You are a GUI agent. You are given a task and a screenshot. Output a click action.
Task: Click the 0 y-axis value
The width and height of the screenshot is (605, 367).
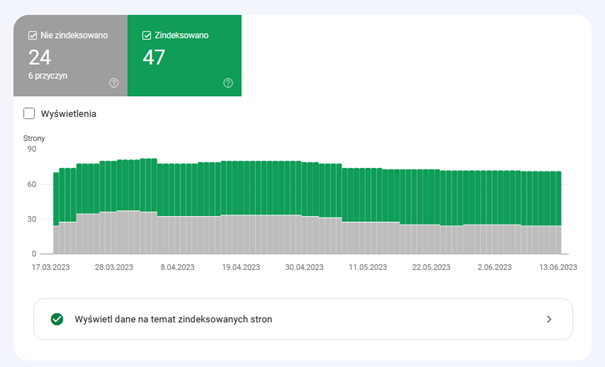(34, 254)
